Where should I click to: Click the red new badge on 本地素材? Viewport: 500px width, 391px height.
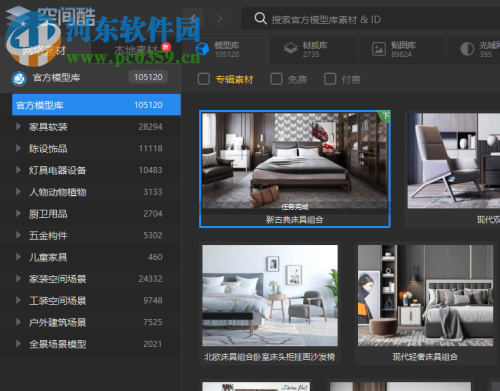pos(166,47)
